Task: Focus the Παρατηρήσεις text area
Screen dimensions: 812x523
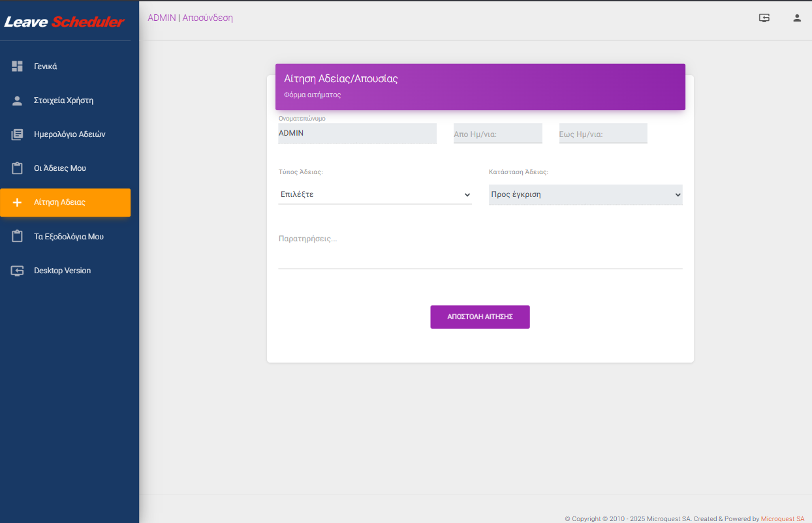Action: click(480, 249)
